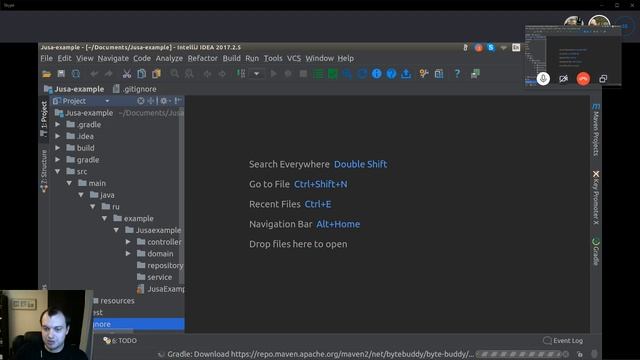Click the blue upload arrow toolbar icon

pos(406,74)
